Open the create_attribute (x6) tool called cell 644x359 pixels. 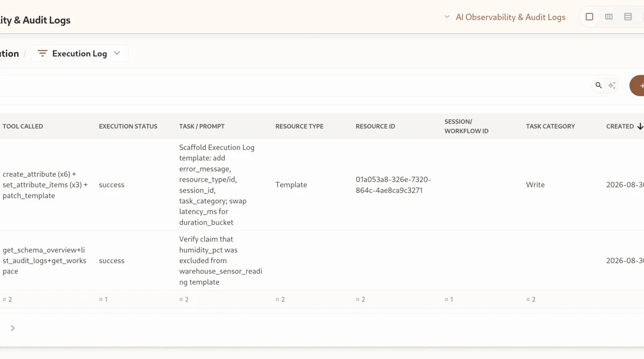(x=45, y=185)
